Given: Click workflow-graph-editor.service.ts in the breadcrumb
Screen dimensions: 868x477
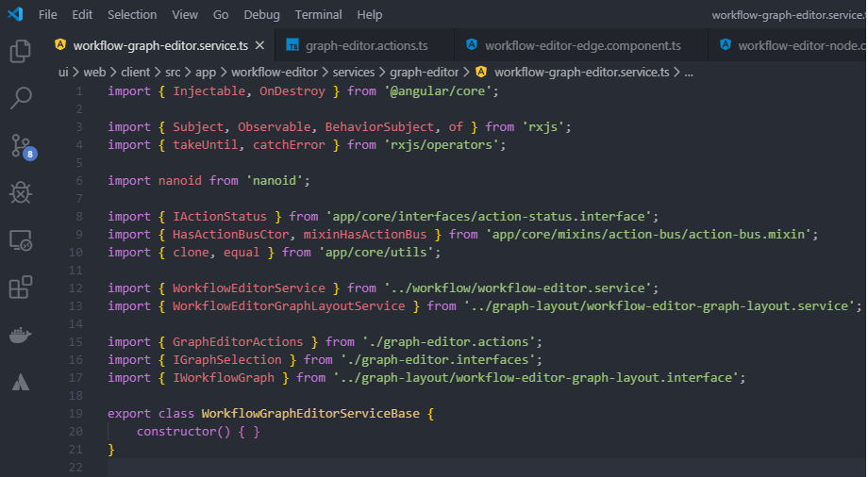Looking at the screenshot, I should [582, 72].
